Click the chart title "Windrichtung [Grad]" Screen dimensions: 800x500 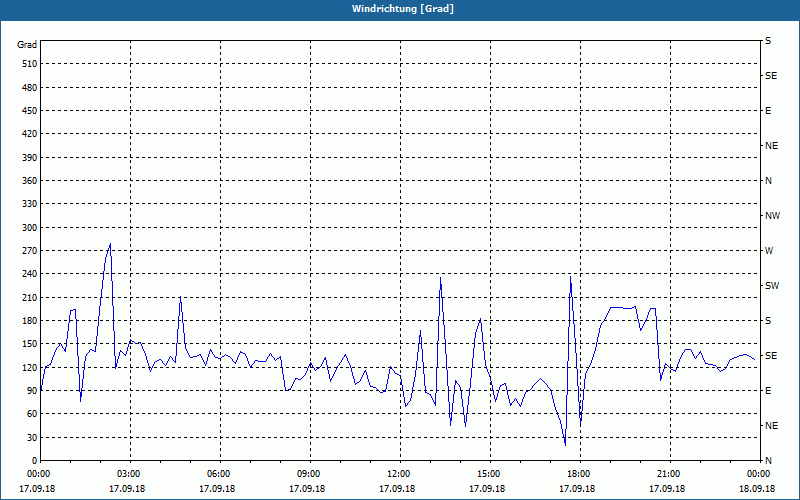click(x=403, y=9)
